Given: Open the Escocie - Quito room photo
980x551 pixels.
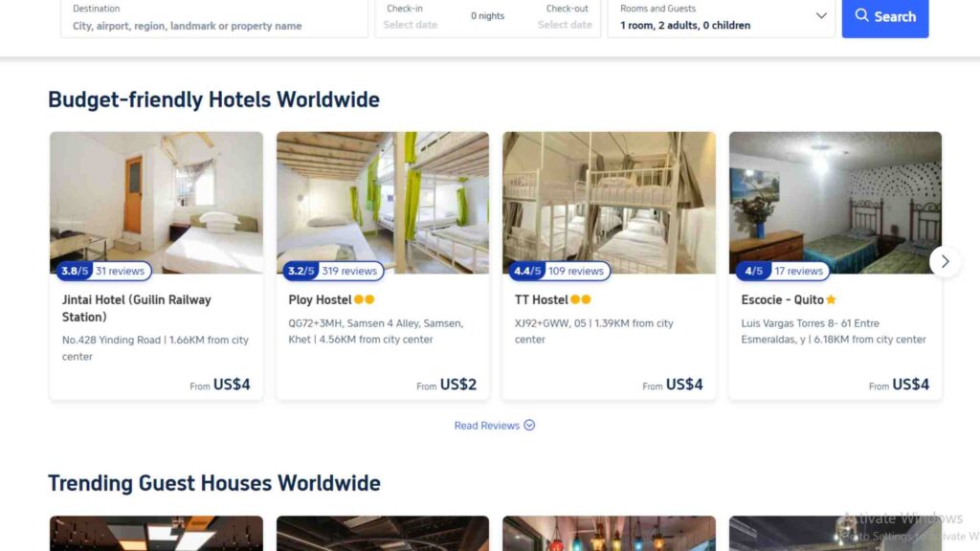Looking at the screenshot, I should click(835, 203).
